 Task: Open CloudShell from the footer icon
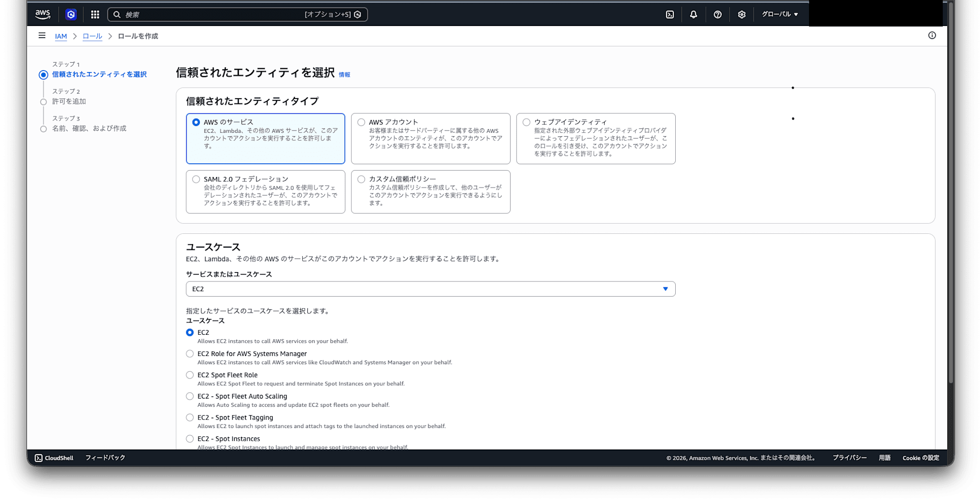coord(38,457)
